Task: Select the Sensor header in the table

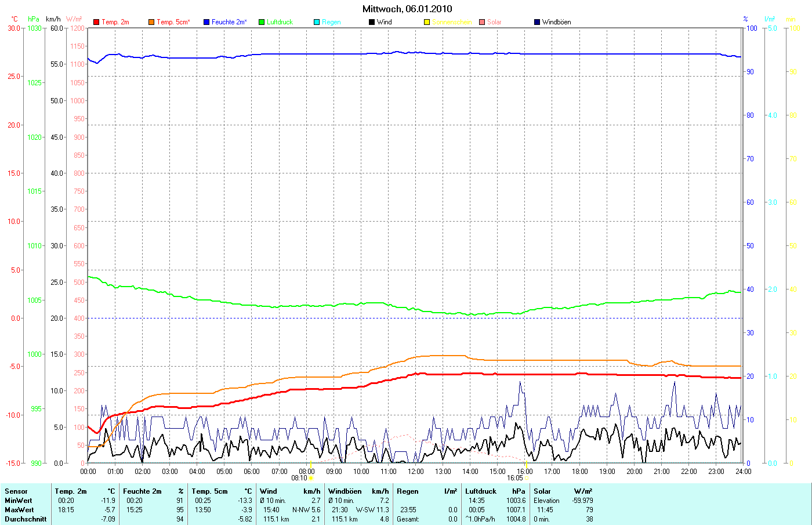Action: click(x=16, y=491)
